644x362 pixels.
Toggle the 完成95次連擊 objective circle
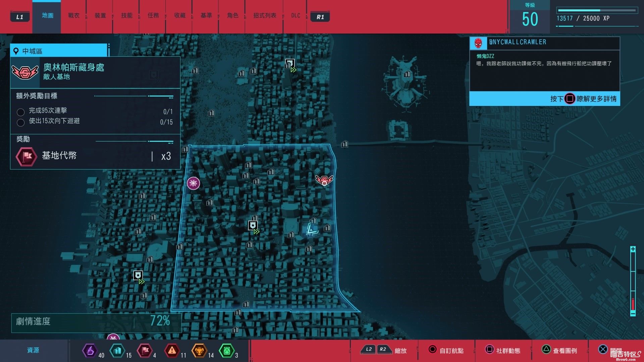tap(20, 112)
